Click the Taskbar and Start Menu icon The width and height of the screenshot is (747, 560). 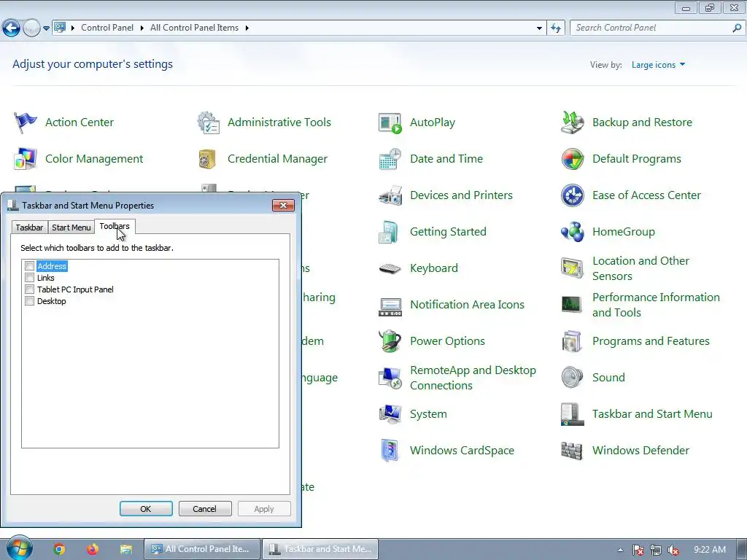573,414
